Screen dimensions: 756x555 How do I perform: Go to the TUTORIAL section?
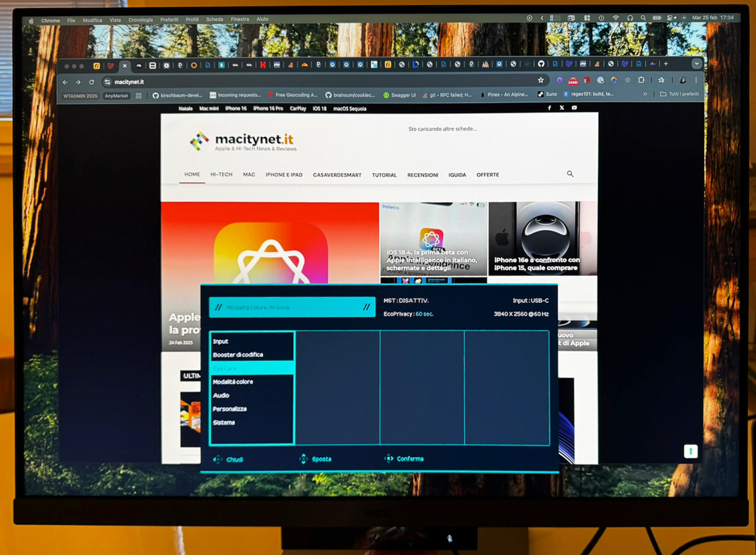384,175
